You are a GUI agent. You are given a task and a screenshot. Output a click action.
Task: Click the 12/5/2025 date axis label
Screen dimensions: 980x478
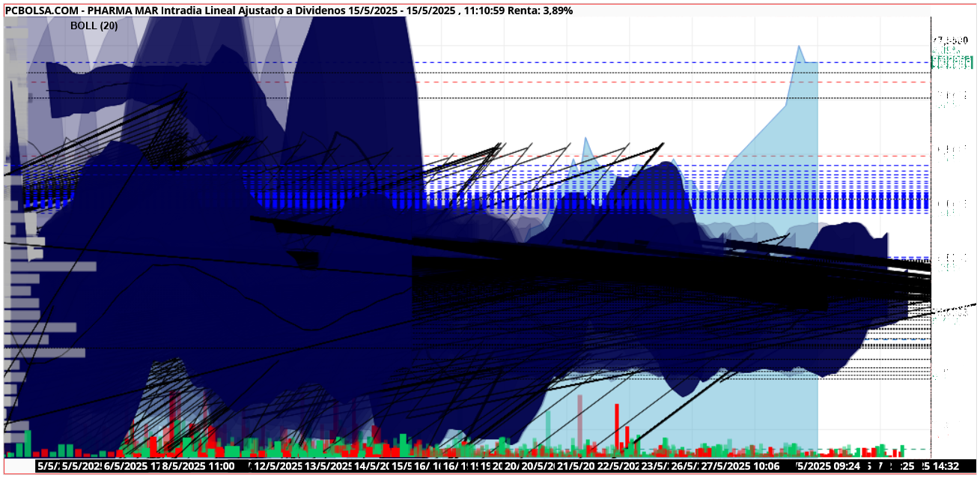click(x=277, y=466)
